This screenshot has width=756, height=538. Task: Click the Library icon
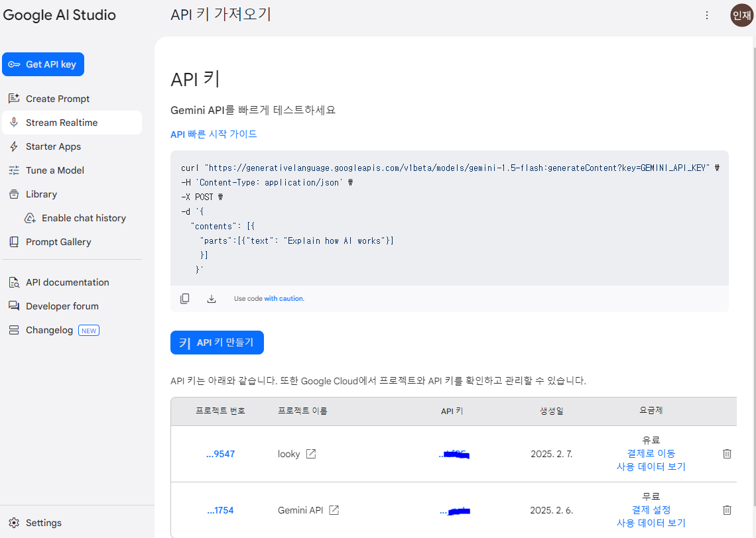(14, 194)
